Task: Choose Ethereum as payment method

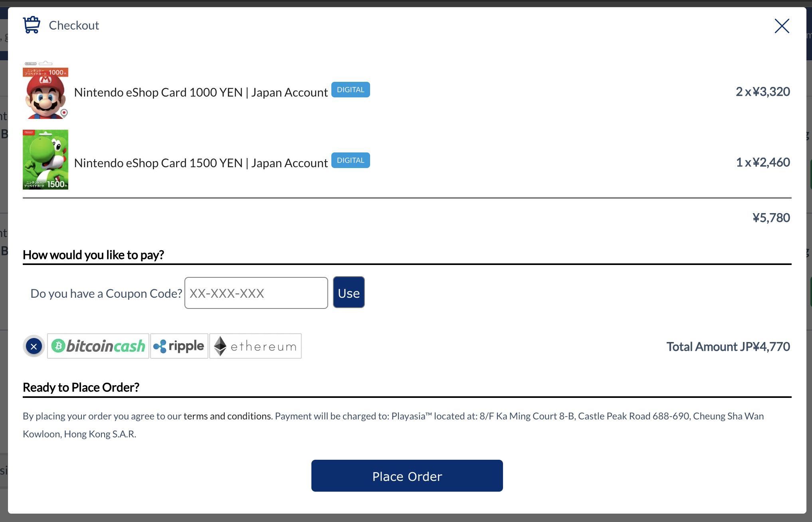Action: click(x=255, y=346)
